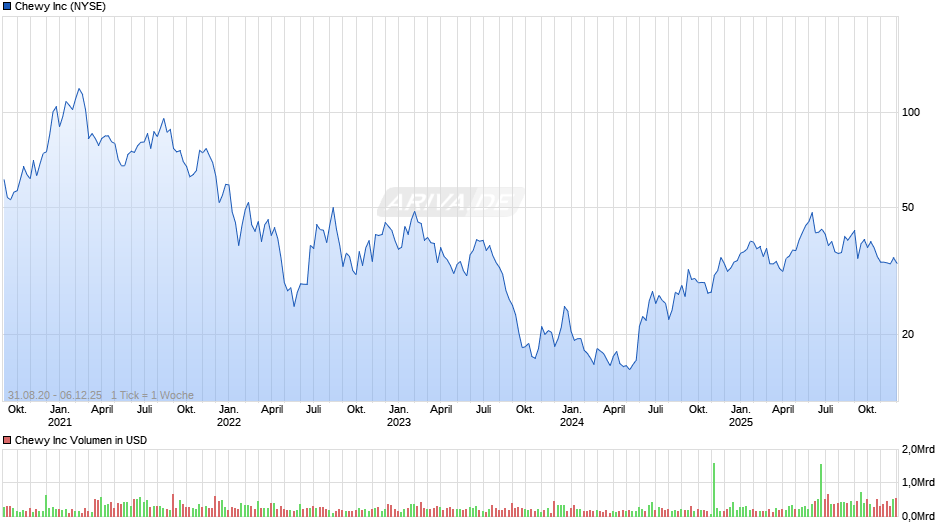Click the 2023 year label on x-axis
940x526 pixels.
pos(399,422)
